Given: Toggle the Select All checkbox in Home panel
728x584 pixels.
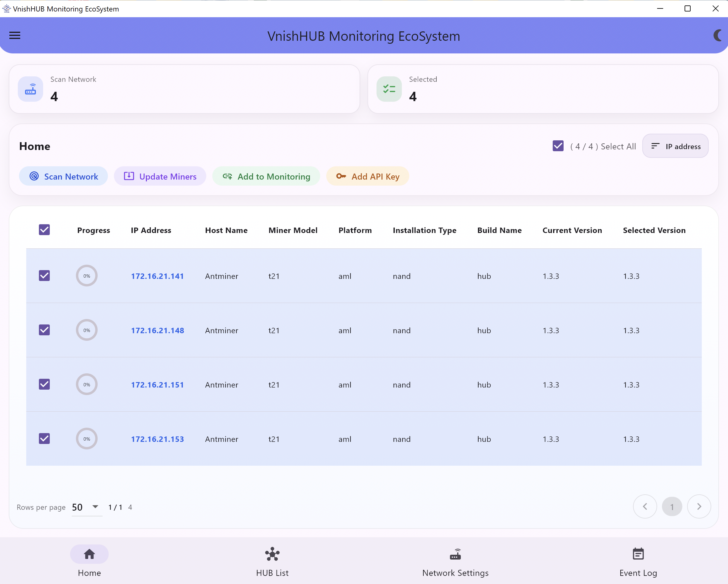Looking at the screenshot, I should click(x=558, y=146).
